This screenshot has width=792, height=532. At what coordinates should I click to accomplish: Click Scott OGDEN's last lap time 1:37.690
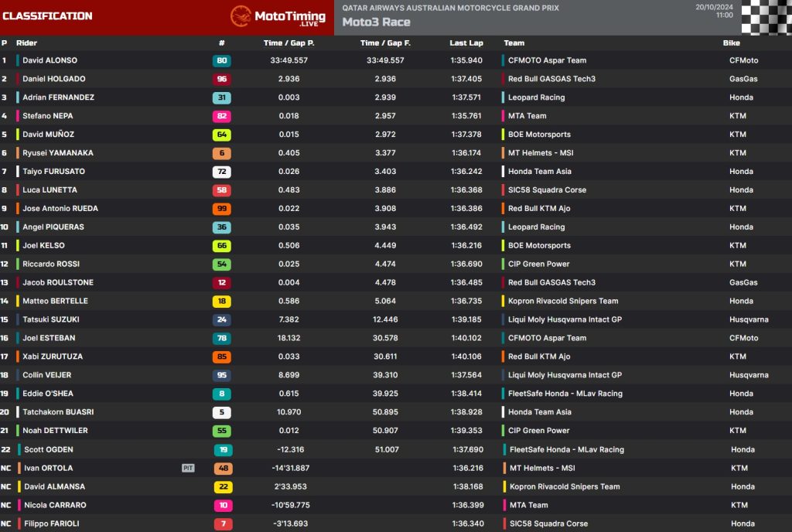click(x=467, y=449)
